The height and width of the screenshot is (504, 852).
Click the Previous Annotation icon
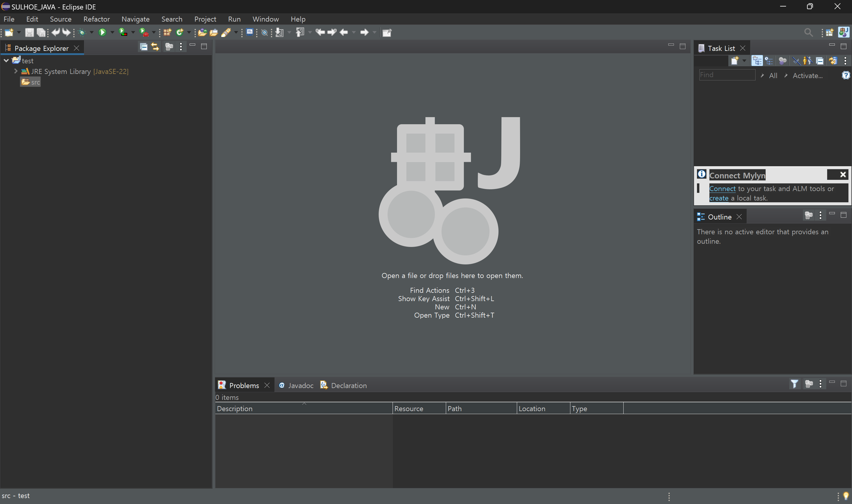(x=300, y=32)
